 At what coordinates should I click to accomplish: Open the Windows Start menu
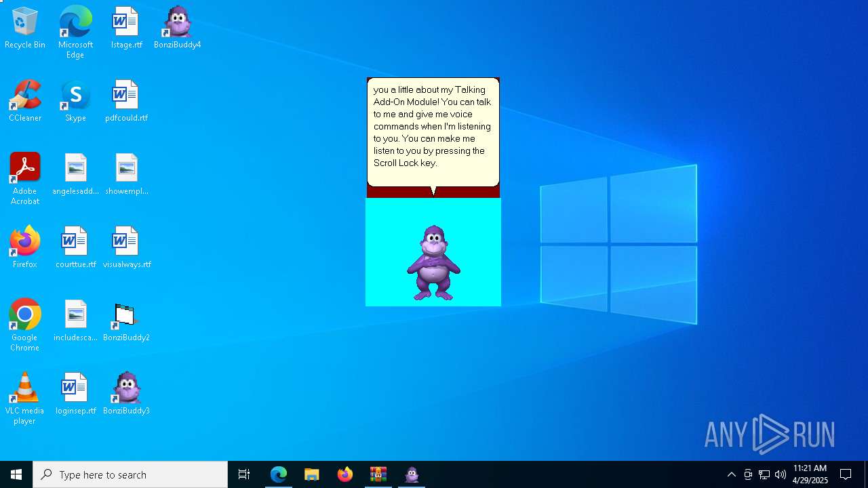coord(16,474)
